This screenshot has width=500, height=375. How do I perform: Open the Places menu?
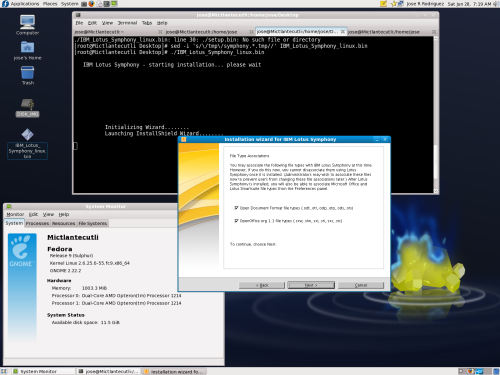(50, 4)
